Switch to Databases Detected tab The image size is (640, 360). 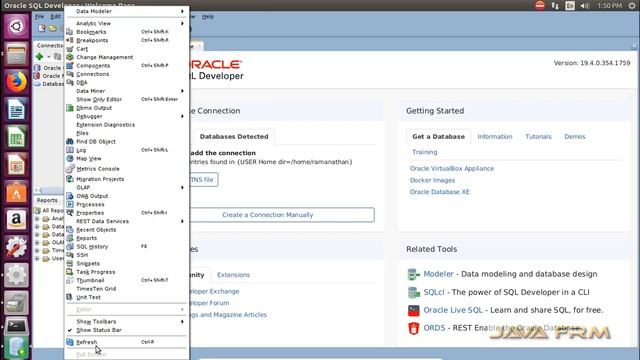click(234, 136)
